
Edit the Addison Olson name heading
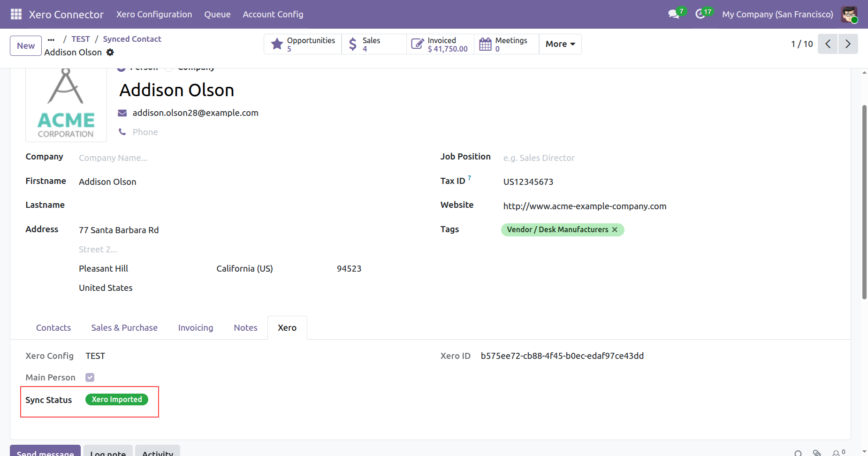[x=177, y=90]
